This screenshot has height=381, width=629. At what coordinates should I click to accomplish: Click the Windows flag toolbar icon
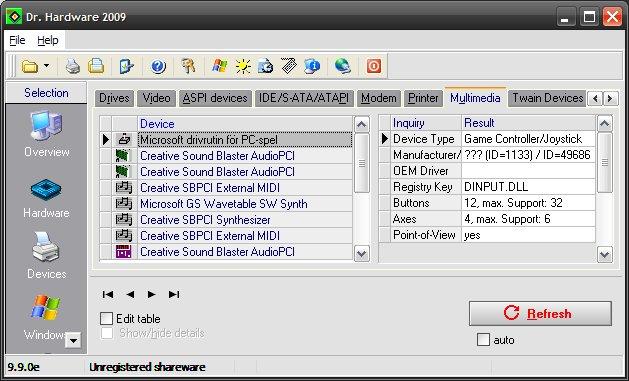coord(219,66)
